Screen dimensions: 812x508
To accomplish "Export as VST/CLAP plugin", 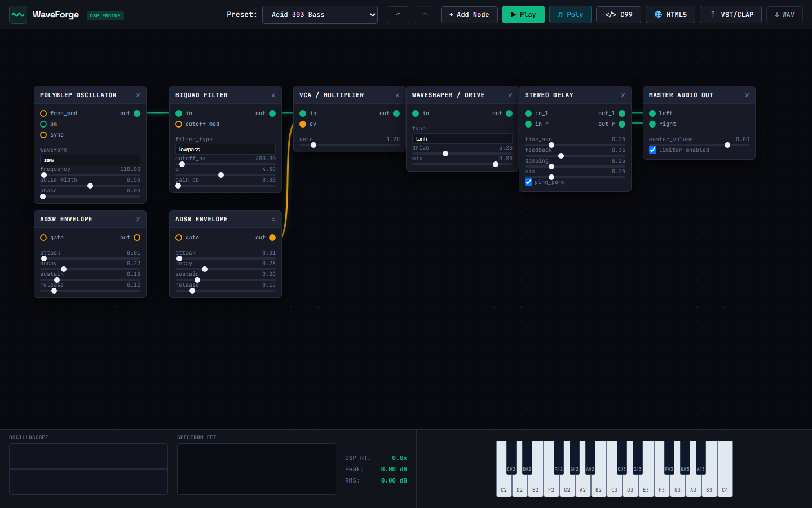I will coord(731,15).
